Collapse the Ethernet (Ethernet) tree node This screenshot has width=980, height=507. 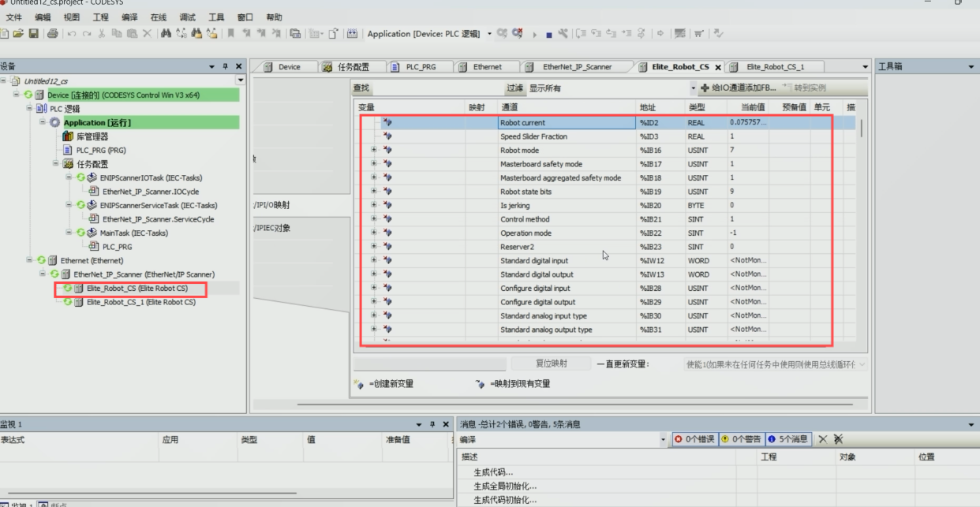point(32,260)
